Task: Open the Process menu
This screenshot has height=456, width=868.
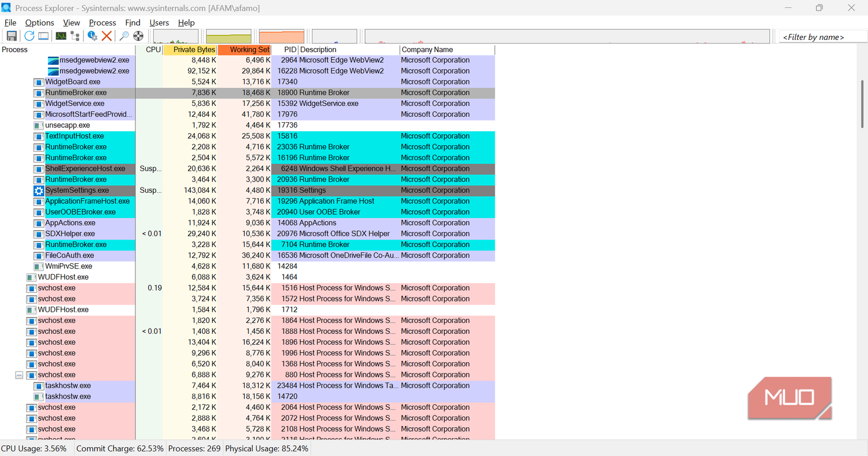Action: coord(102,23)
